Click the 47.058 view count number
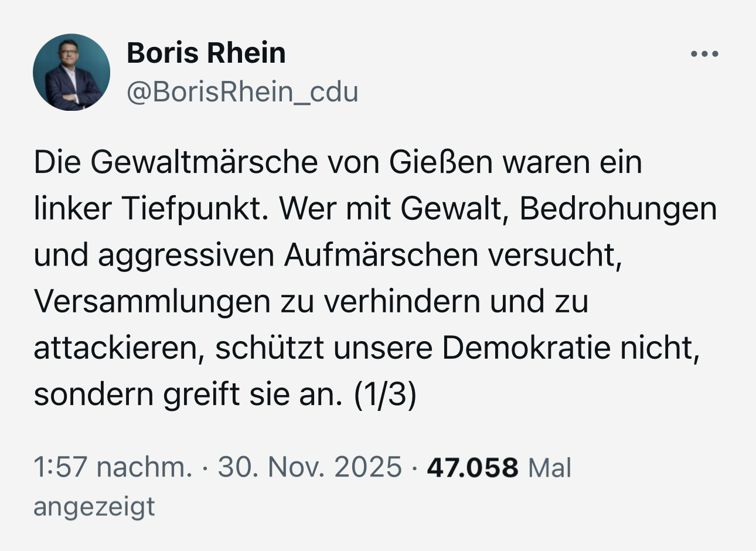The width and height of the screenshot is (756, 551). point(472,467)
